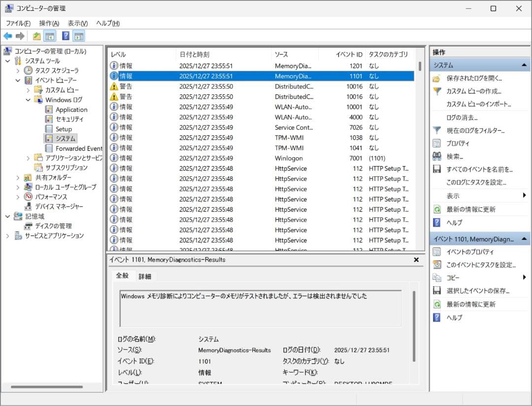Expand the タスク スケジューラ node
532x406 pixels.
18,71
